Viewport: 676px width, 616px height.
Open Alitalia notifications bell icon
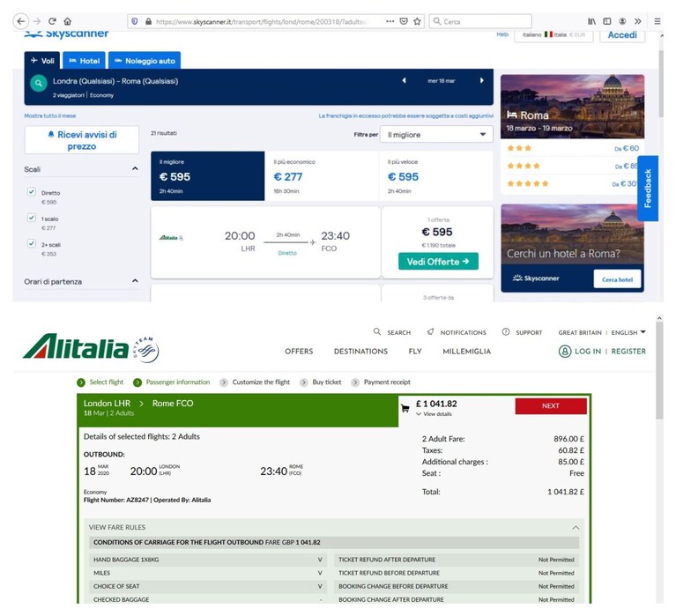(x=430, y=332)
